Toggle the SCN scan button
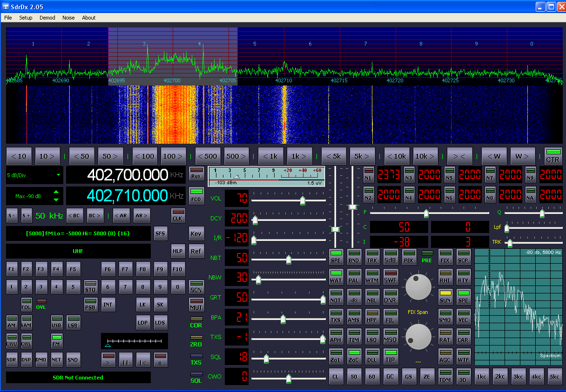 (196, 286)
